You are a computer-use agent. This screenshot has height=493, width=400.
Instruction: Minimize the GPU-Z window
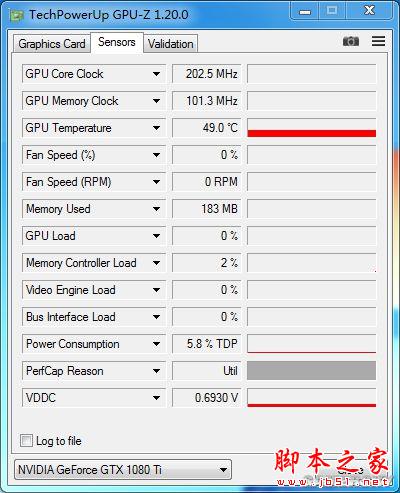tap(305, 11)
